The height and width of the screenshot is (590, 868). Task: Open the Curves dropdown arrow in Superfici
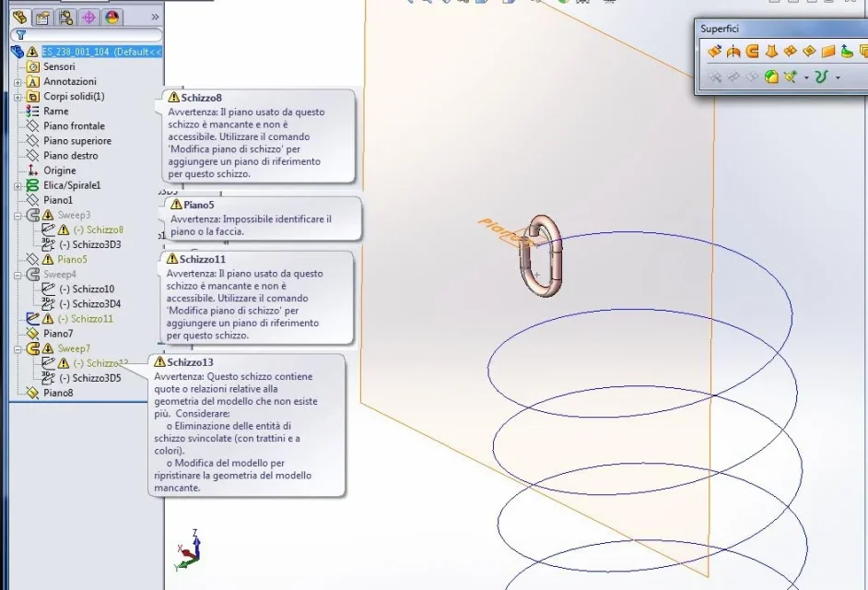point(838,77)
